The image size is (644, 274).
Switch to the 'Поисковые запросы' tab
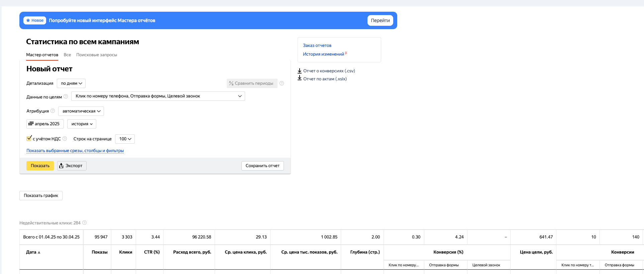97,55
